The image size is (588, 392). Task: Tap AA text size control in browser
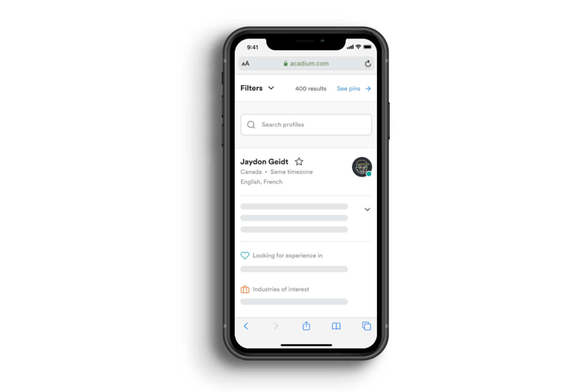(245, 63)
